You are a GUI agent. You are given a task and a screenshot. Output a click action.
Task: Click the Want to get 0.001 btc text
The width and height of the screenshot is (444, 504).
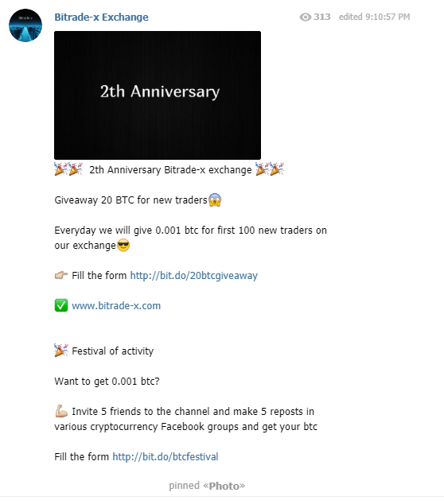pyautogui.click(x=107, y=382)
